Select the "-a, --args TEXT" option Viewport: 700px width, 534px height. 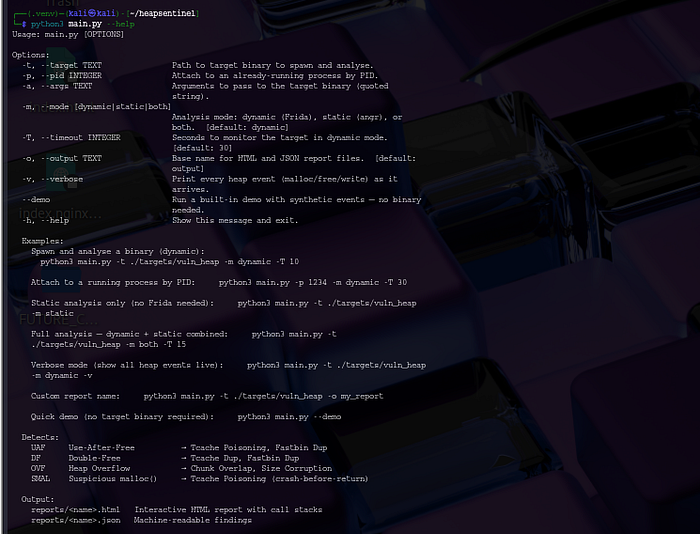pos(57,86)
